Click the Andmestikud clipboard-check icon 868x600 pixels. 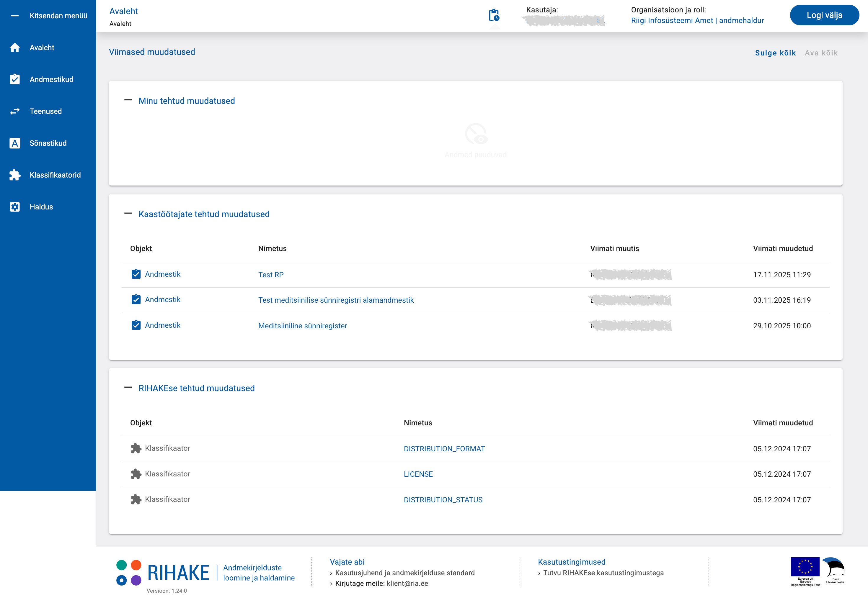click(15, 79)
